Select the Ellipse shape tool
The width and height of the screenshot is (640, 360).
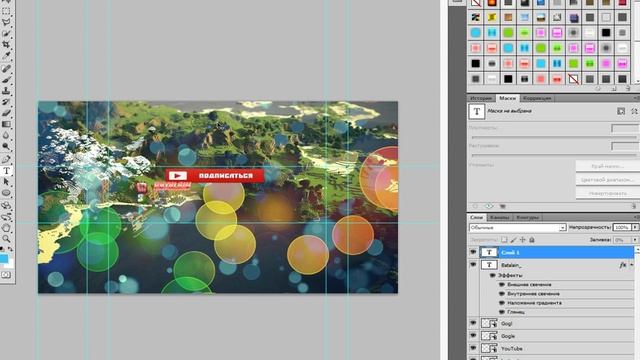click(6, 193)
